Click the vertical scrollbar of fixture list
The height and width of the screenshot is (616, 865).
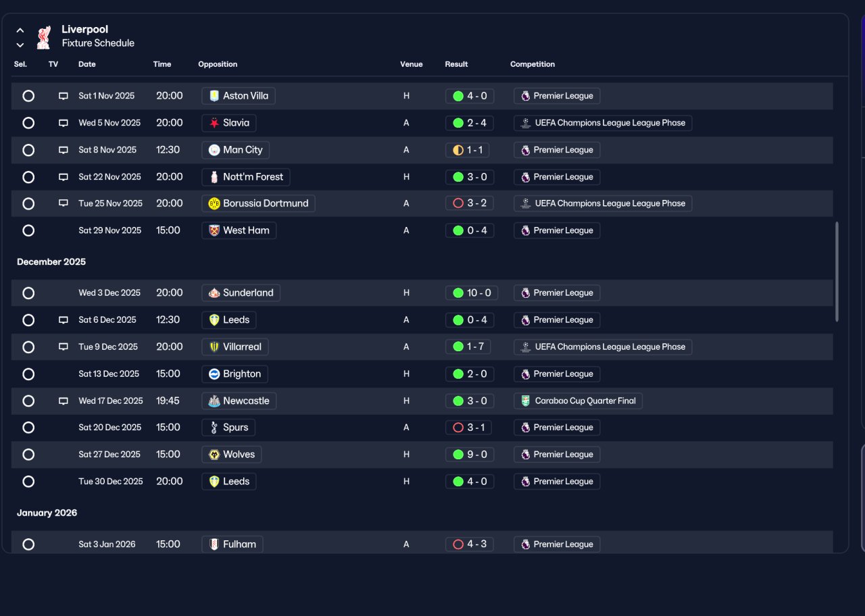[x=837, y=272]
